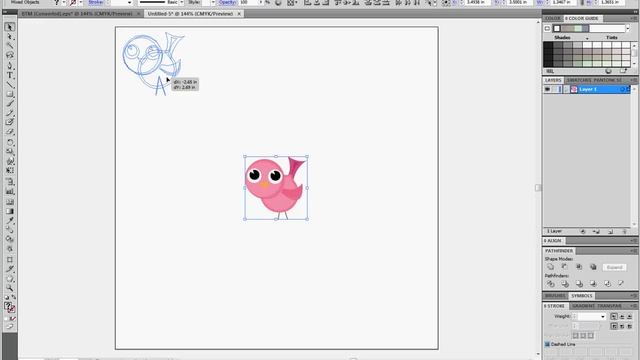Select the Free Transform tool

coord(10,171)
